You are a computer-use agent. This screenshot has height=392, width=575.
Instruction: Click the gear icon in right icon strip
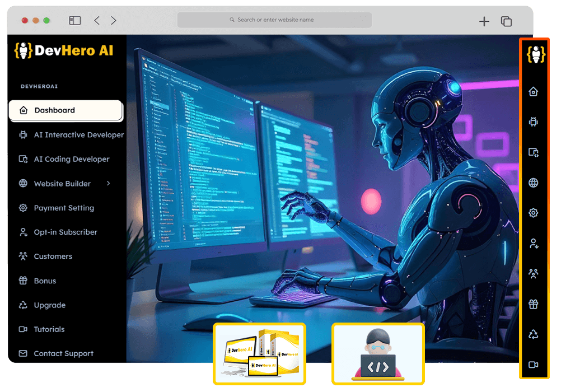click(534, 213)
